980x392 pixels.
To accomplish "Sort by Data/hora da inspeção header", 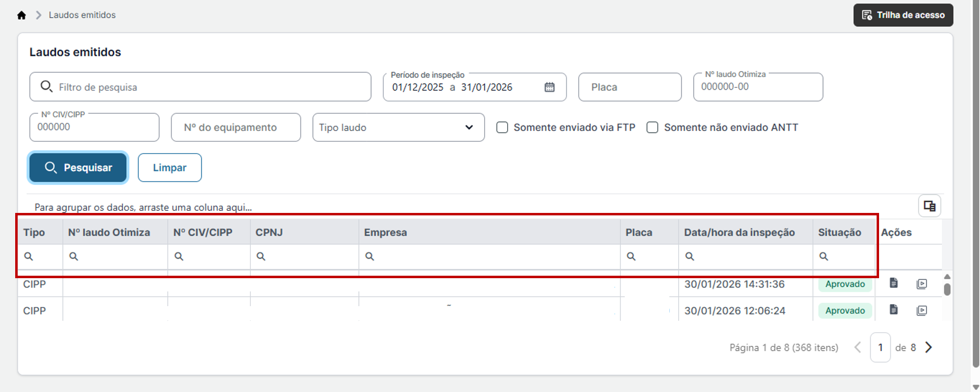I will pos(746,232).
